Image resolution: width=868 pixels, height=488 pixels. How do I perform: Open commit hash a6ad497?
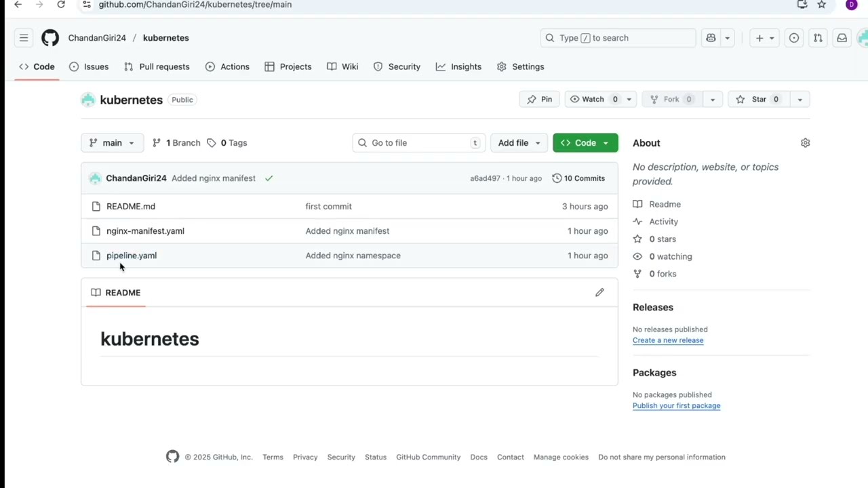(485, 178)
